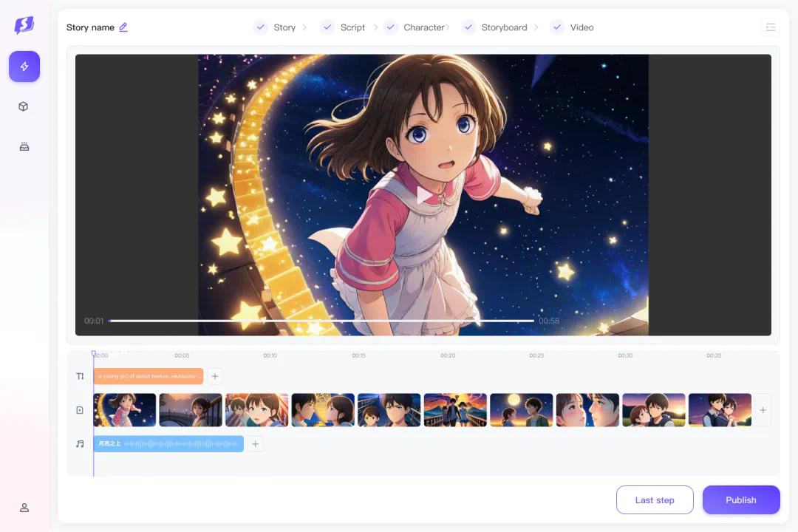Click the video progress bar

click(x=321, y=321)
